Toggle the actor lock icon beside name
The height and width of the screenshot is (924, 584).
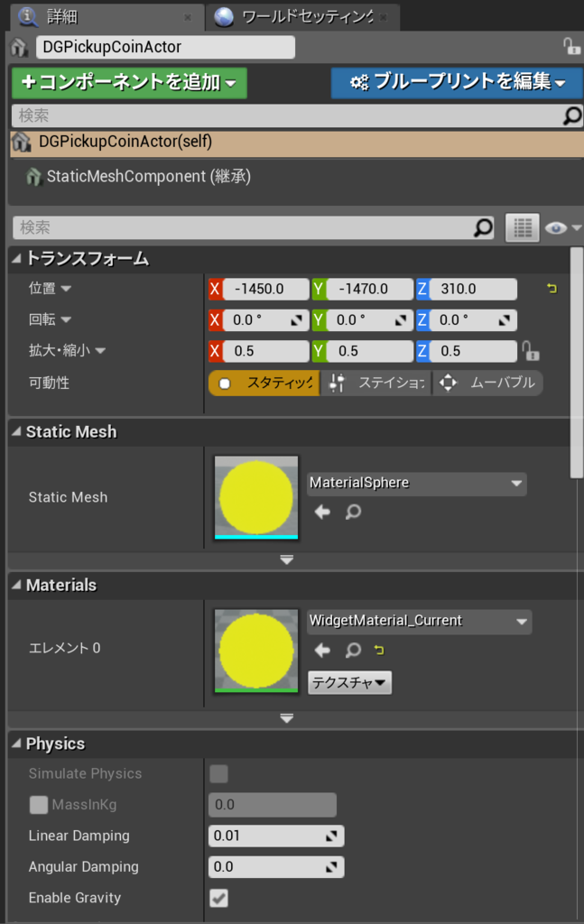[x=570, y=46]
